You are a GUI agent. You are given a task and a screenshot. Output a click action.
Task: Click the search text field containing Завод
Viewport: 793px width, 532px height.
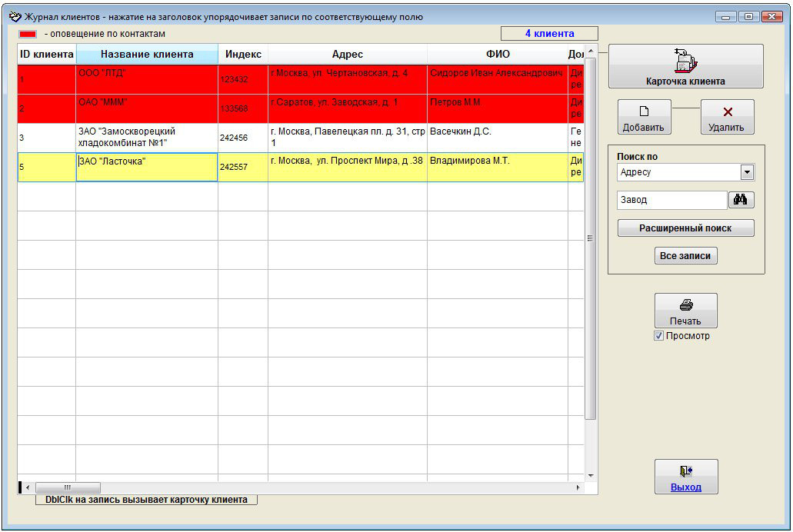click(671, 200)
